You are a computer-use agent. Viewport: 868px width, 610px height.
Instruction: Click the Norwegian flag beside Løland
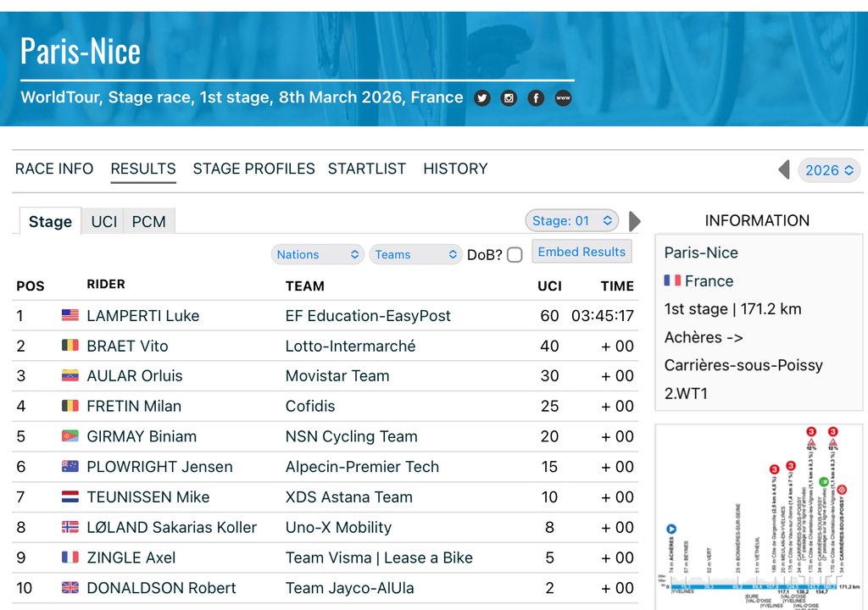70,527
